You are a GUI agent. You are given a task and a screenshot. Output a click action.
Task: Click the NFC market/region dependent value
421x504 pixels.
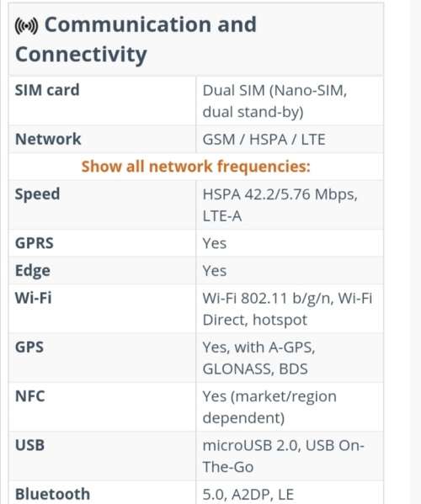tap(269, 407)
